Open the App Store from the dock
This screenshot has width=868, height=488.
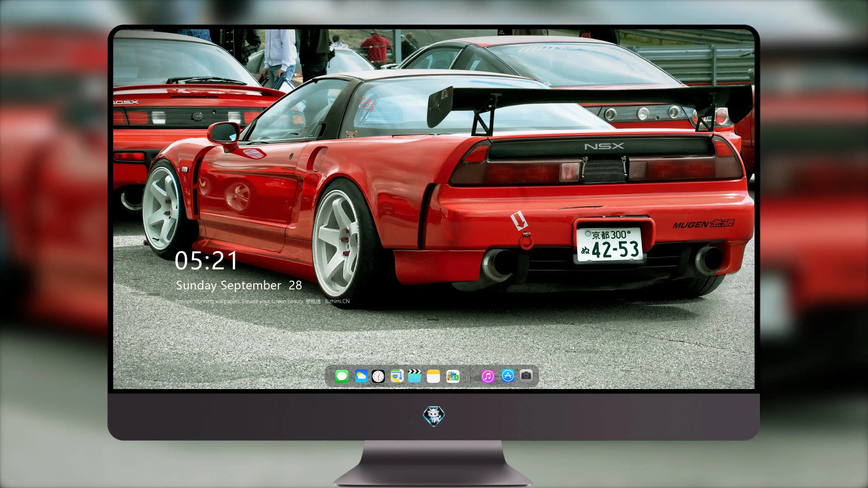click(x=508, y=375)
